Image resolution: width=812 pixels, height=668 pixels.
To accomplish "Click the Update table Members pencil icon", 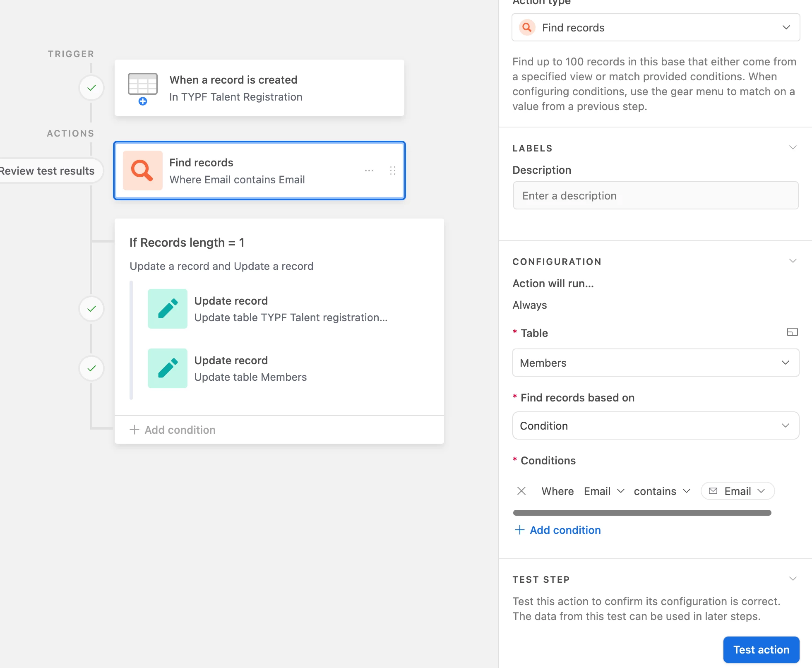I will click(167, 368).
